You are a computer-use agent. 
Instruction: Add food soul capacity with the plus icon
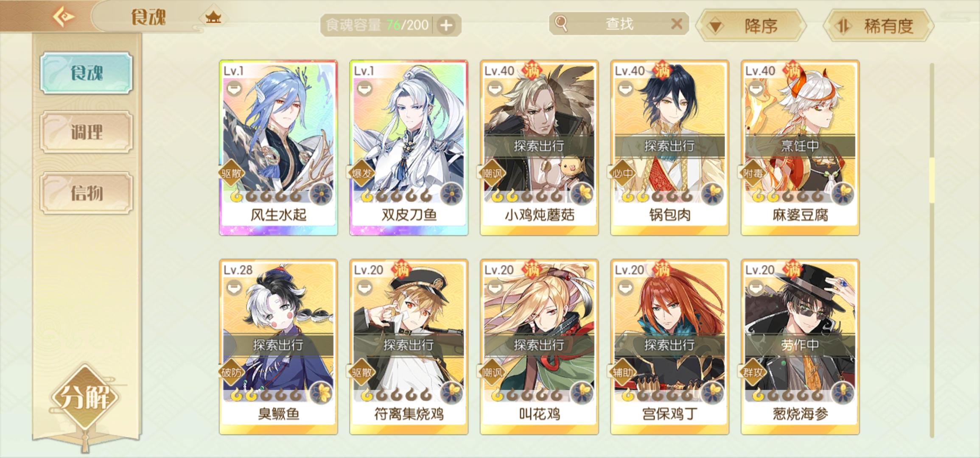pos(446,25)
